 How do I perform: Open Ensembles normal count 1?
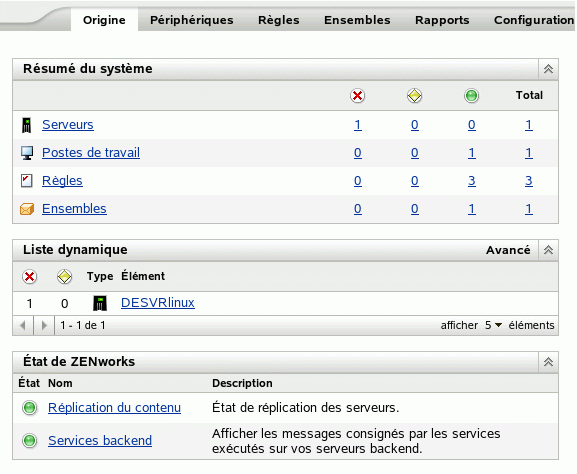click(472, 209)
